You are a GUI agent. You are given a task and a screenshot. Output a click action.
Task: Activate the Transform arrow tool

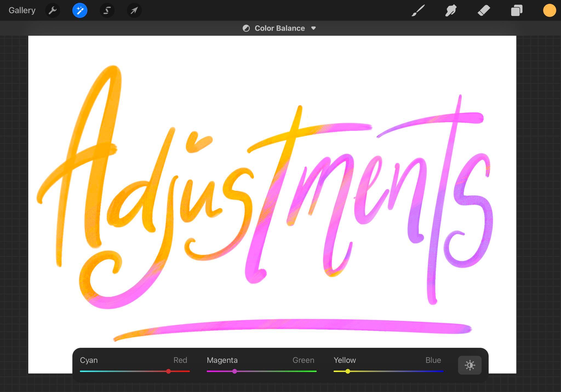click(134, 10)
